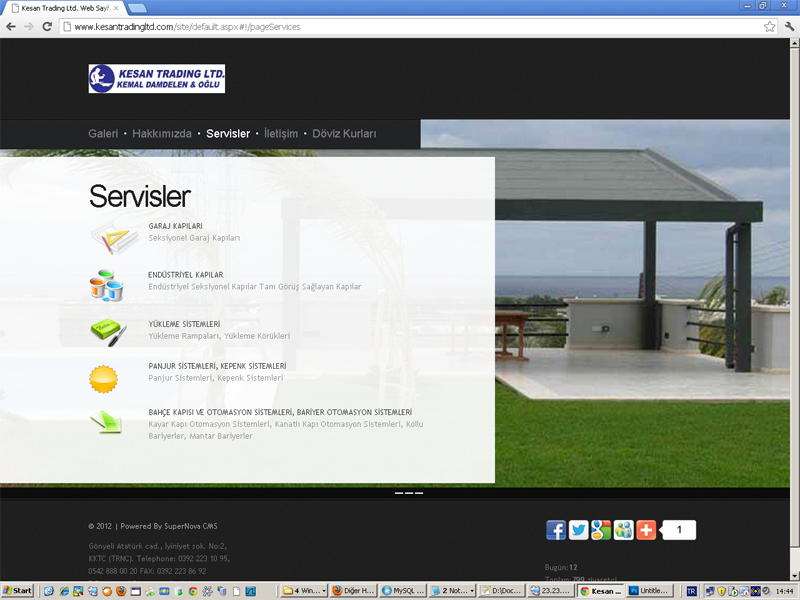The image size is (800, 600).
Task: Bookmark this page with the star
Action: tap(769, 27)
